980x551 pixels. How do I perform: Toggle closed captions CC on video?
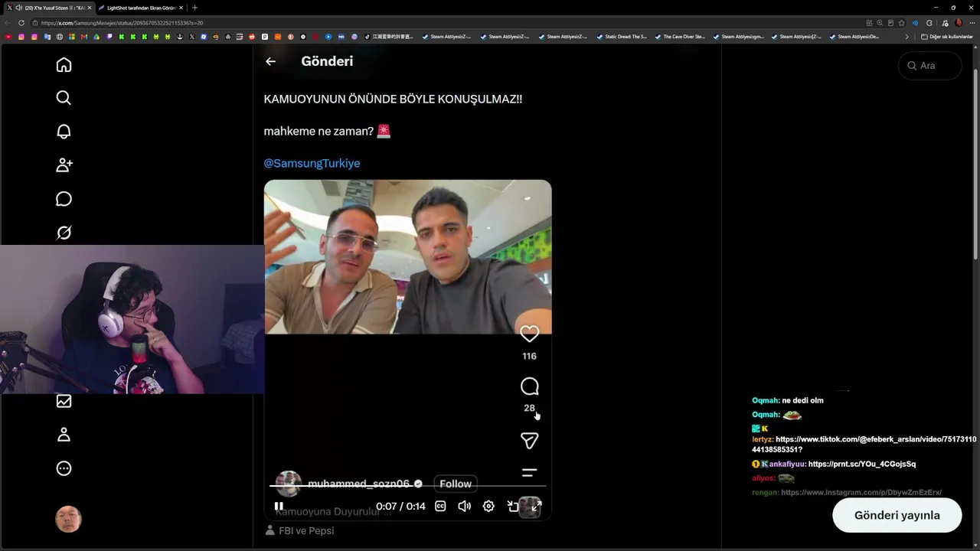pyautogui.click(x=440, y=506)
